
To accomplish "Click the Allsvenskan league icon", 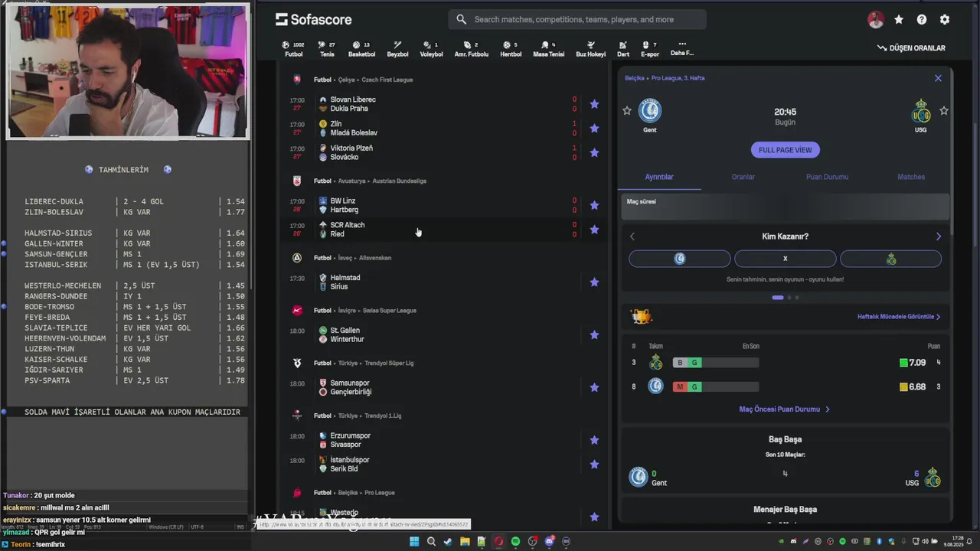I will point(297,258).
